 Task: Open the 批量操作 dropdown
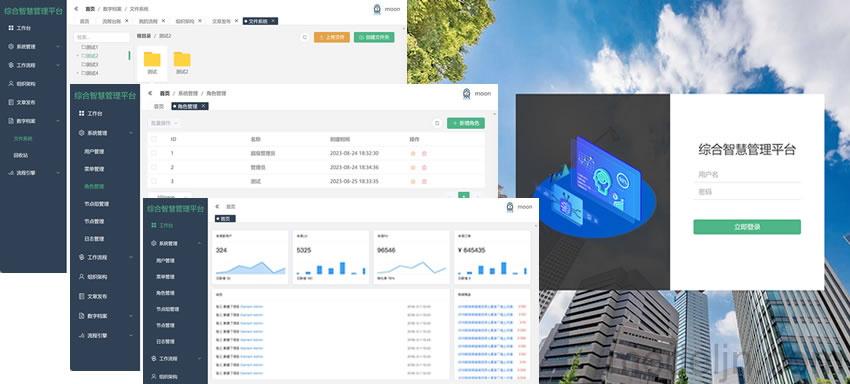[164, 123]
